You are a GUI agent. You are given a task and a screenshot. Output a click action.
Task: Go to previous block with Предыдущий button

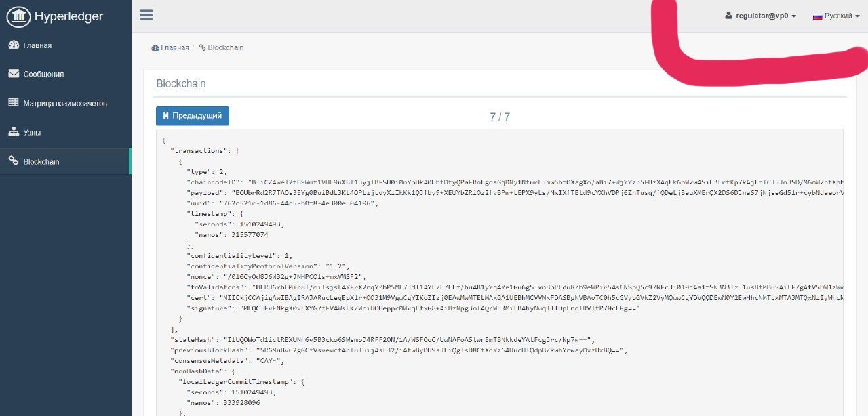coord(193,116)
